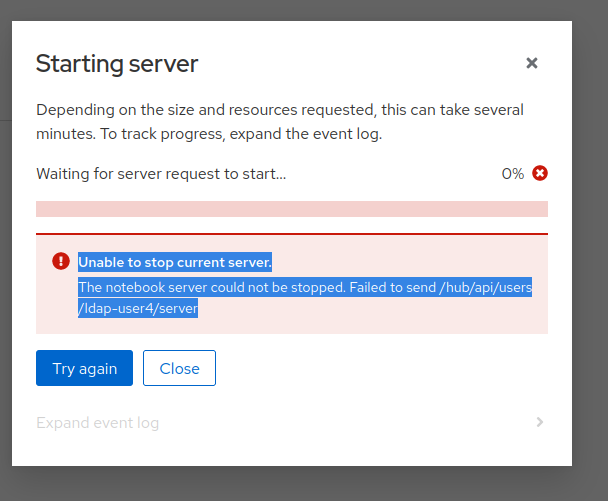
Task: Click the chevron arrow for the event log
Action: tap(540, 422)
